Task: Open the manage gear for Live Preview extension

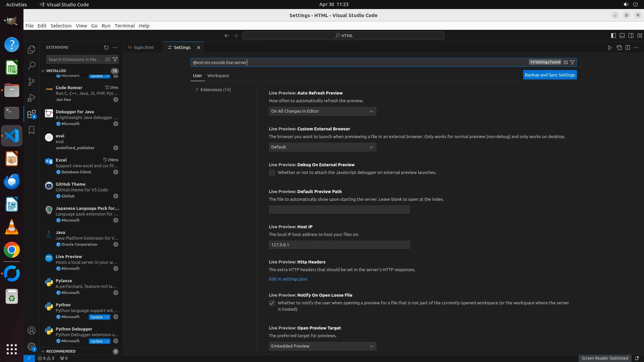Action: pyautogui.click(x=116, y=268)
